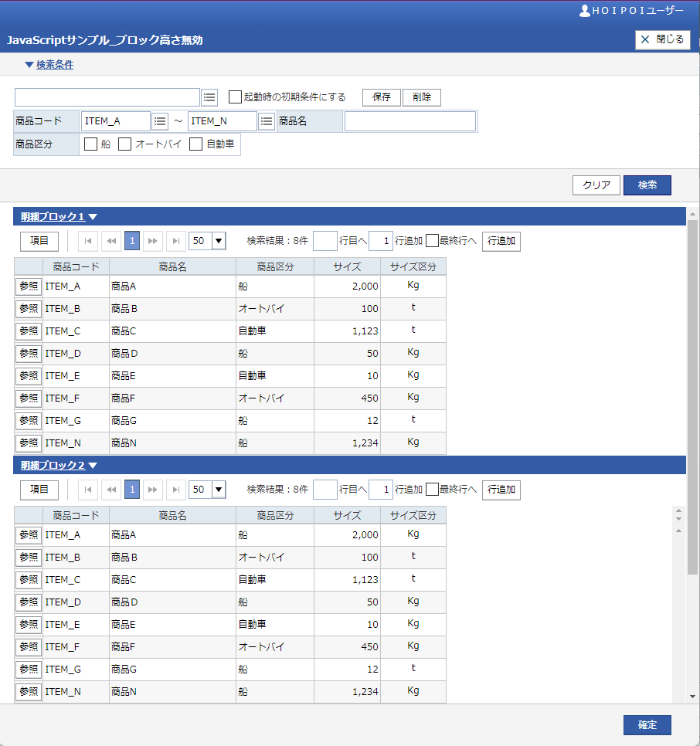Image resolution: width=700 pixels, height=746 pixels.
Task: Open page size dropdown in 明細ブロック1
Action: 219,241
